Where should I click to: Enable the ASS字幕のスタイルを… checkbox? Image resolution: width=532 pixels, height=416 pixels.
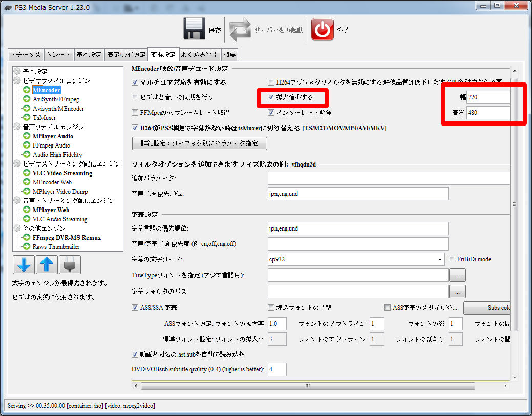click(x=387, y=308)
